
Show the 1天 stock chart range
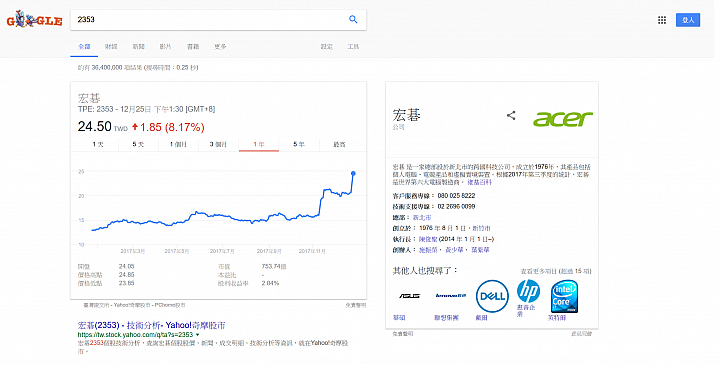click(98, 144)
